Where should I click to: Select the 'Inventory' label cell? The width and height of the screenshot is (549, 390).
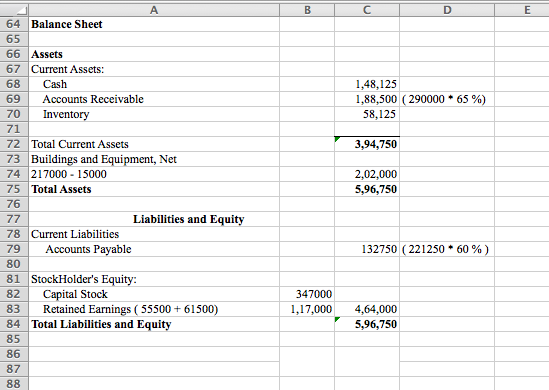(x=154, y=114)
